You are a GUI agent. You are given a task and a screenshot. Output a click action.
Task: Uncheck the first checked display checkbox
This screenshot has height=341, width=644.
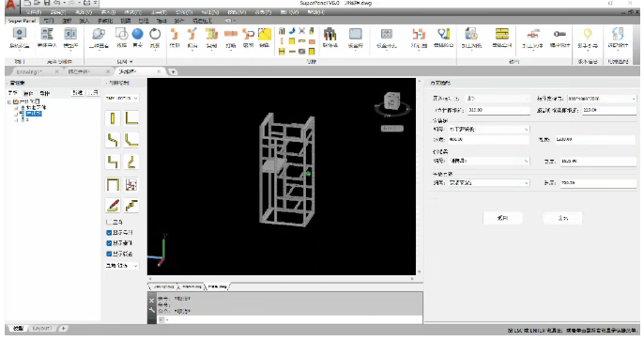109,233
